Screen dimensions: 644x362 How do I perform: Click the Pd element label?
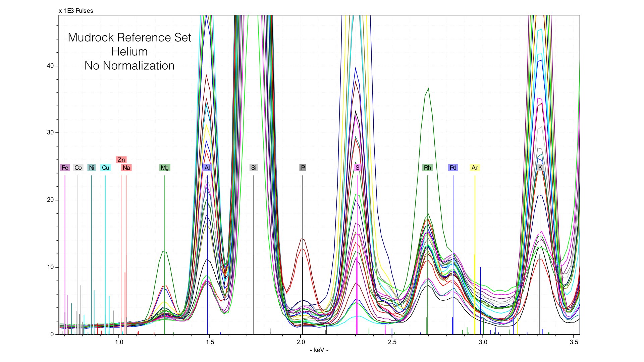453,168
